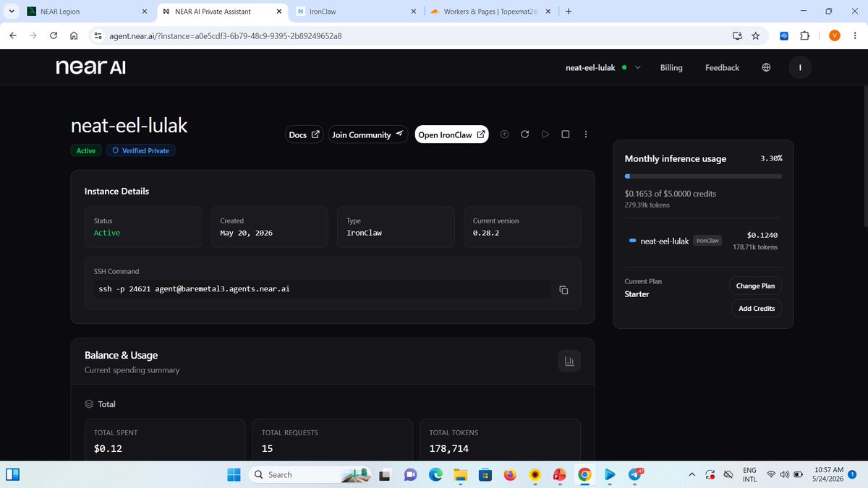Click the May 20, 2026 created date
The height and width of the screenshot is (488, 868).
(247, 233)
